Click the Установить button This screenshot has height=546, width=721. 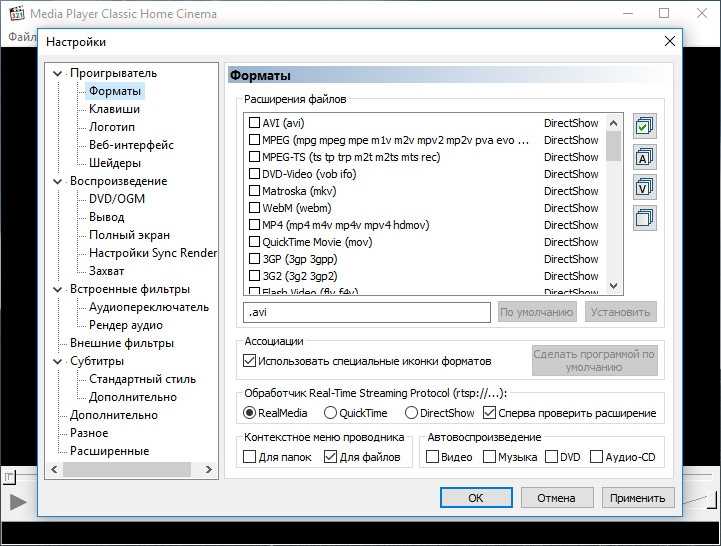click(x=620, y=312)
